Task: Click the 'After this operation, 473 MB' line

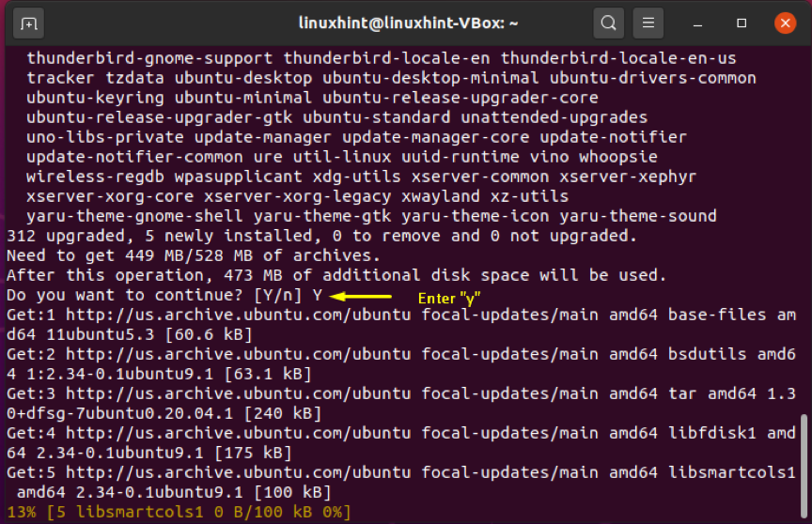Action: pyautogui.click(x=336, y=276)
